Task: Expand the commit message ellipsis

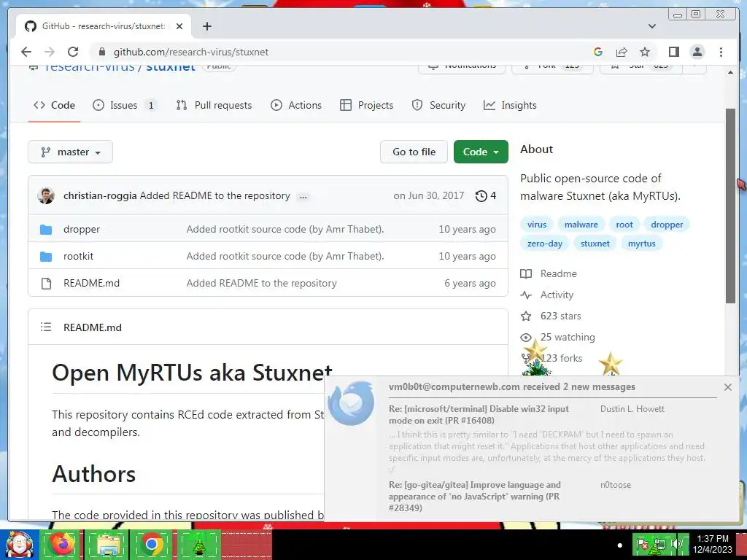Action: coord(303,196)
